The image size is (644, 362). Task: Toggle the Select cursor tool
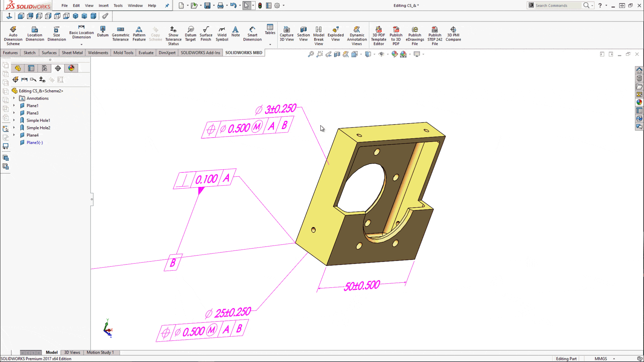click(247, 5)
